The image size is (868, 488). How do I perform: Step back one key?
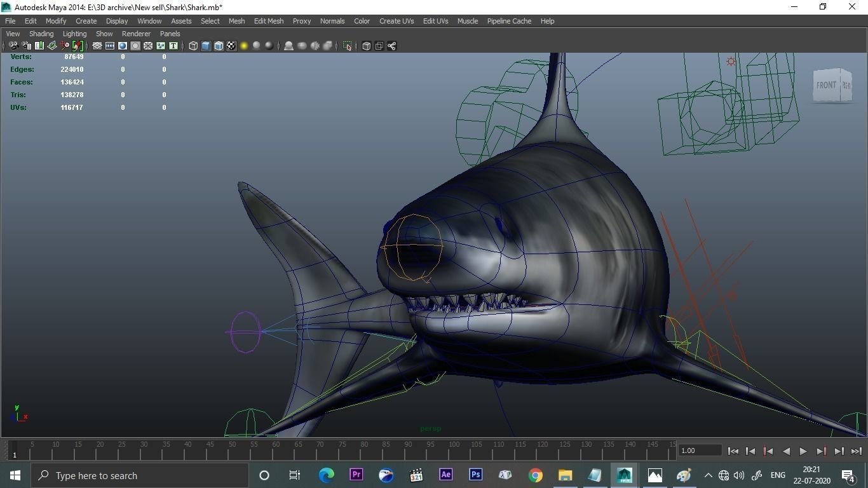pyautogui.click(x=768, y=451)
